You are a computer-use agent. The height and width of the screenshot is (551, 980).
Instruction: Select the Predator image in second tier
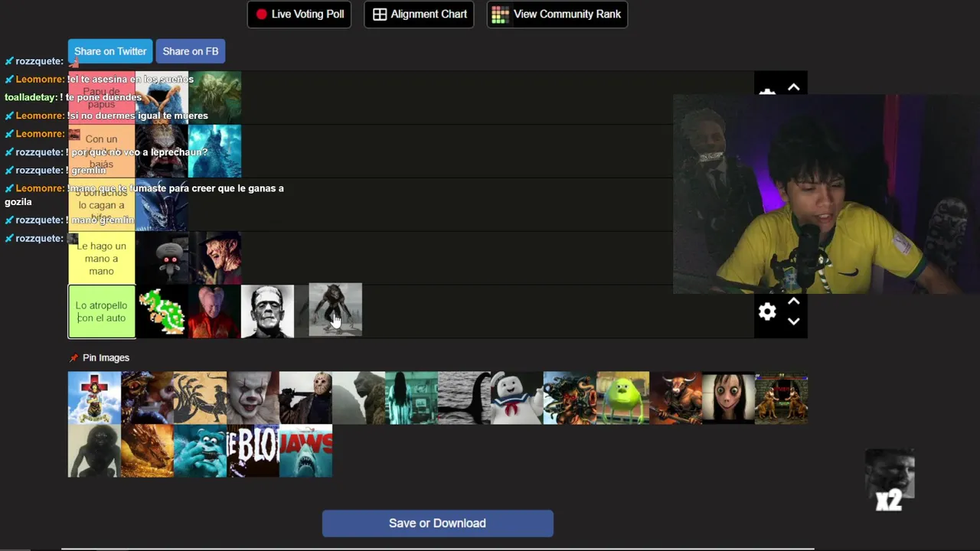[x=162, y=151]
